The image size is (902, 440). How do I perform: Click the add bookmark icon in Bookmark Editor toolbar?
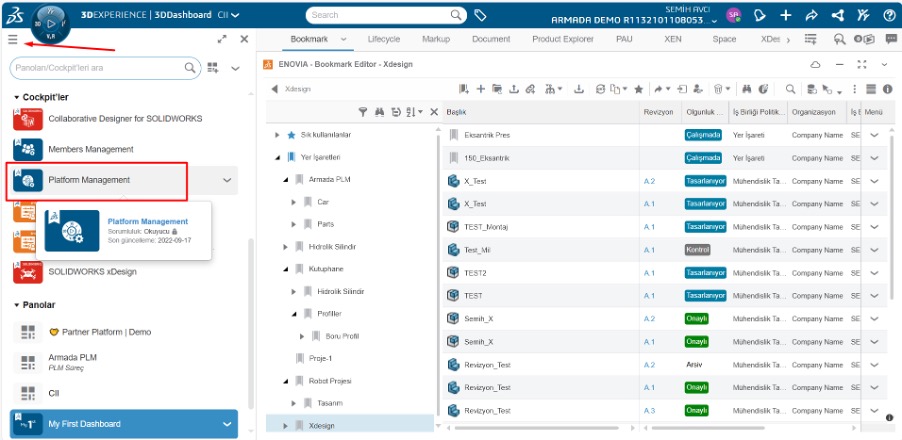pyautogui.click(x=464, y=89)
